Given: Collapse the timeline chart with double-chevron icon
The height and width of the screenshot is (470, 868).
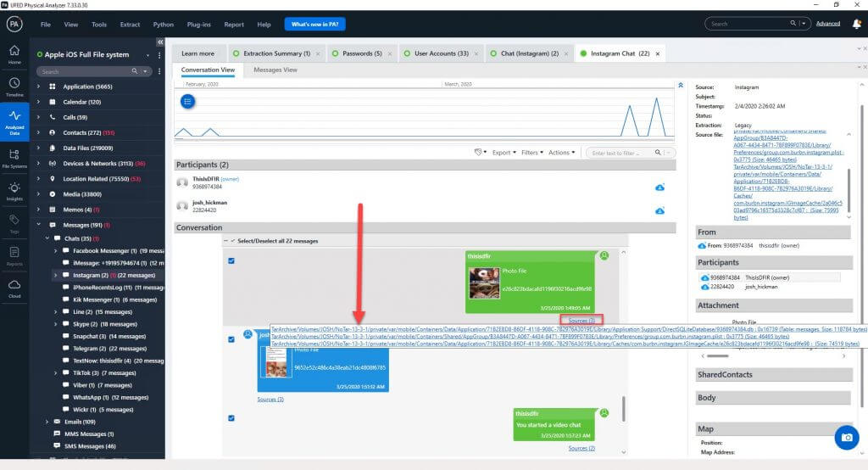Looking at the screenshot, I should tap(681, 86).
